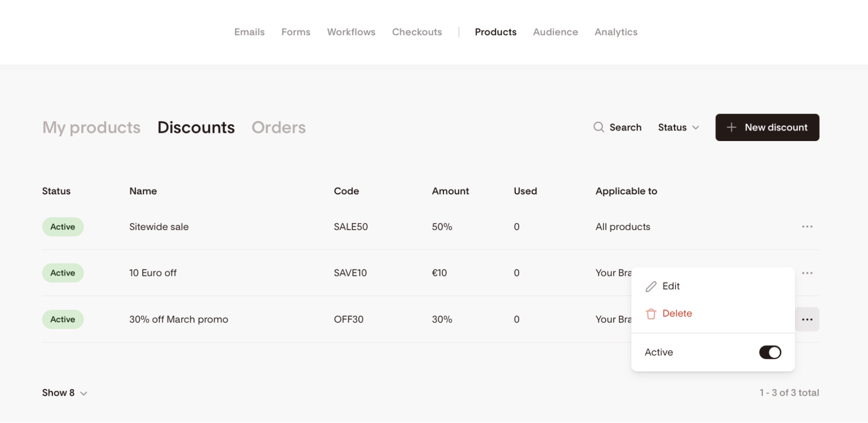This screenshot has height=423, width=868.
Task: Click the Active badge for 10 Euro off
Action: [x=63, y=273]
